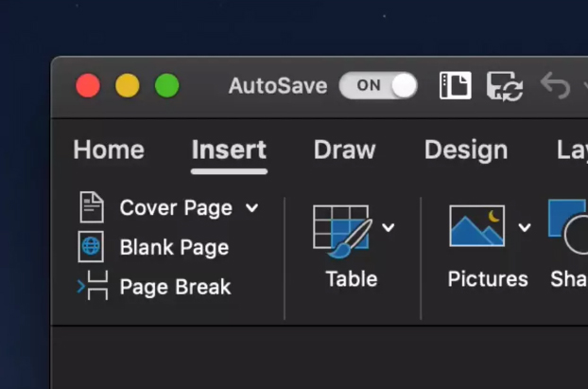Click the save and sync icon
This screenshot has width=588, height=389.
pyautogui.click(x=505, y=86)
